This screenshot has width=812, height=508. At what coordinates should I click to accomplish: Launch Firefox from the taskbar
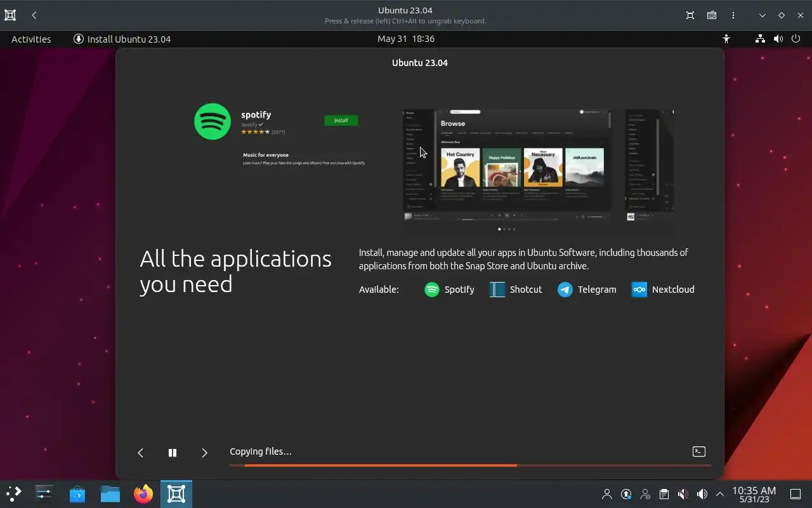pos(143,494)
